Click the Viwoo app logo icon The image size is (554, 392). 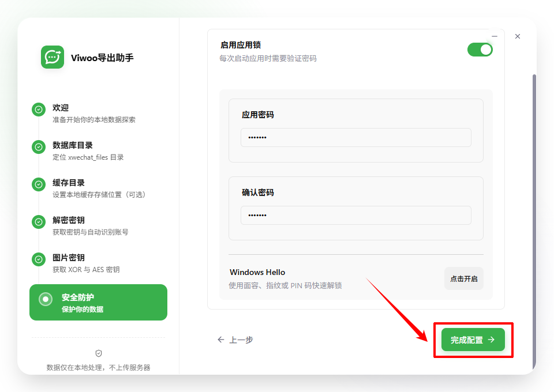click(x=53, y=57)
